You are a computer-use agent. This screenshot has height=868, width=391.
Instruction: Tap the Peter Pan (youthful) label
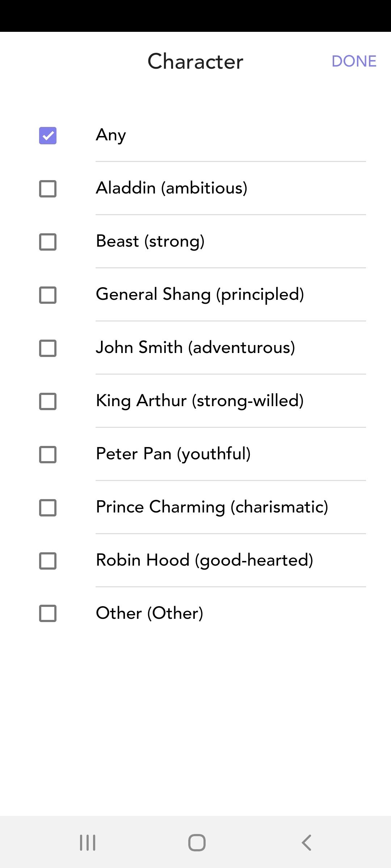pyautogui.click(x=173, y=454)
